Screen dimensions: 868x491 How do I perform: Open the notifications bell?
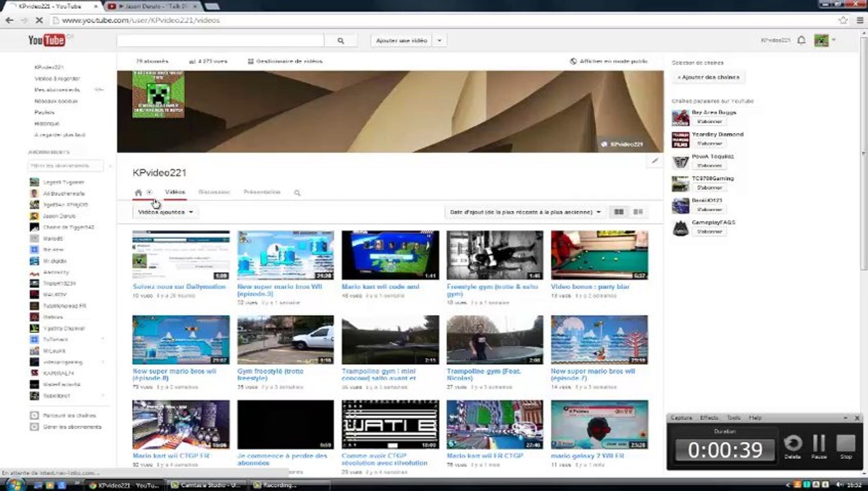coord(802,40)
